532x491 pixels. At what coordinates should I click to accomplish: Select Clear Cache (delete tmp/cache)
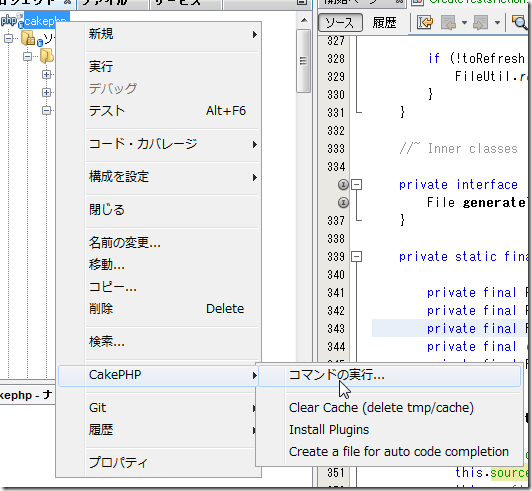[x=390, y=408]
